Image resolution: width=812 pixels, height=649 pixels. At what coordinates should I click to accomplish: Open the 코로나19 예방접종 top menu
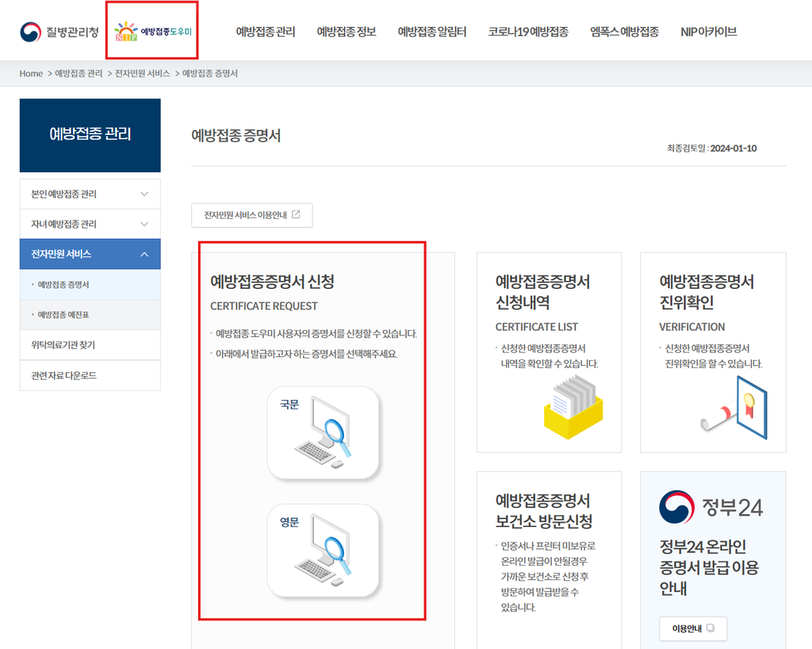(x=528, y=32)
